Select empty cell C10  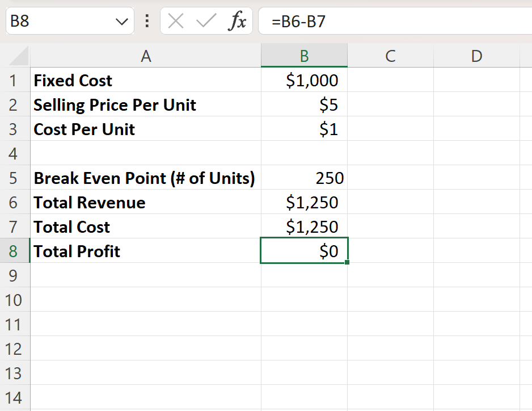pyautogui.click(x=390, y=300)
